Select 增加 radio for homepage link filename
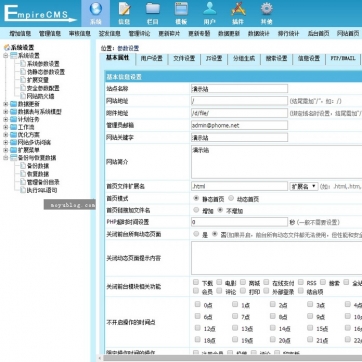This screenshot has height=362, width=362. [x=196, y=210]
